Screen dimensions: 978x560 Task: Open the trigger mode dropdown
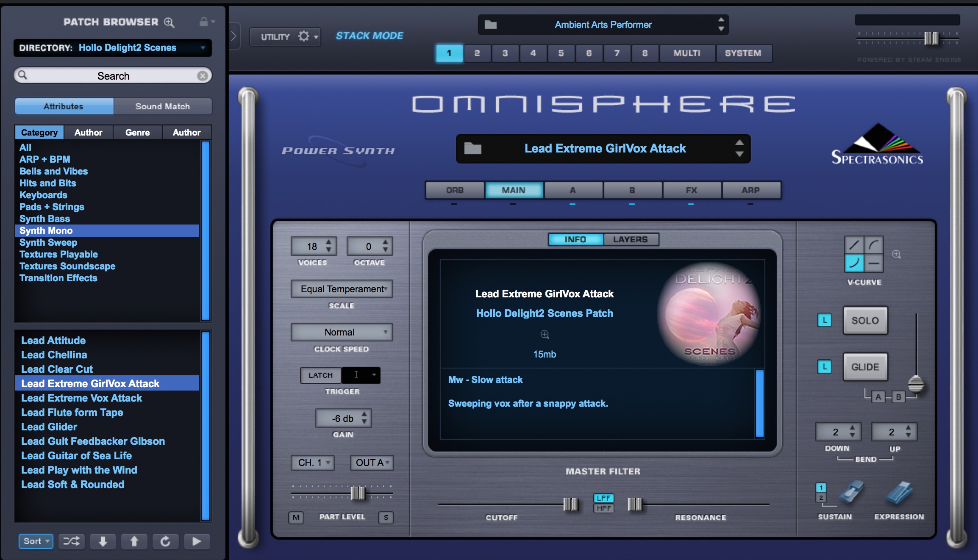click(x=361, y=375)
